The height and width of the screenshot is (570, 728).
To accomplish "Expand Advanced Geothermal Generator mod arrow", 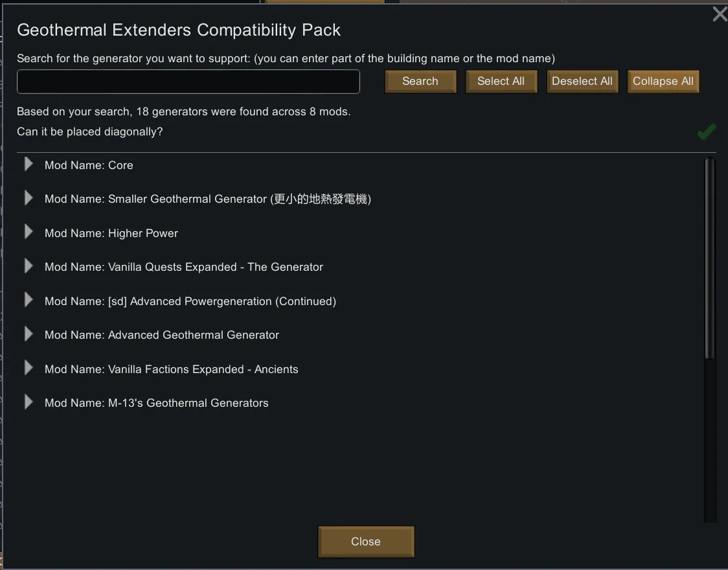I will click(28, 334).
